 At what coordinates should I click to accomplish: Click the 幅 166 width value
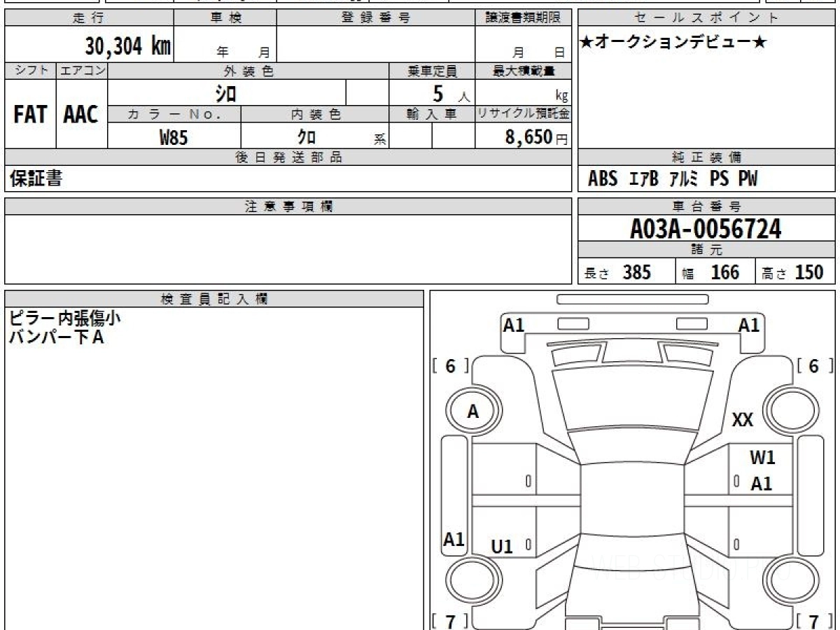click(710, 272)
